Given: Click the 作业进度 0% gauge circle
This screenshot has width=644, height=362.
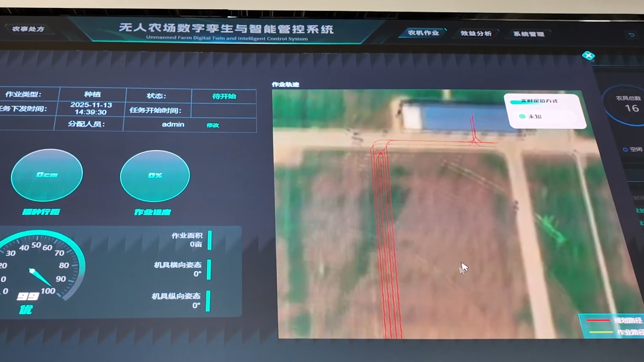Looking at the screenshot, I should pyautogui.click(x=155, y=176).
